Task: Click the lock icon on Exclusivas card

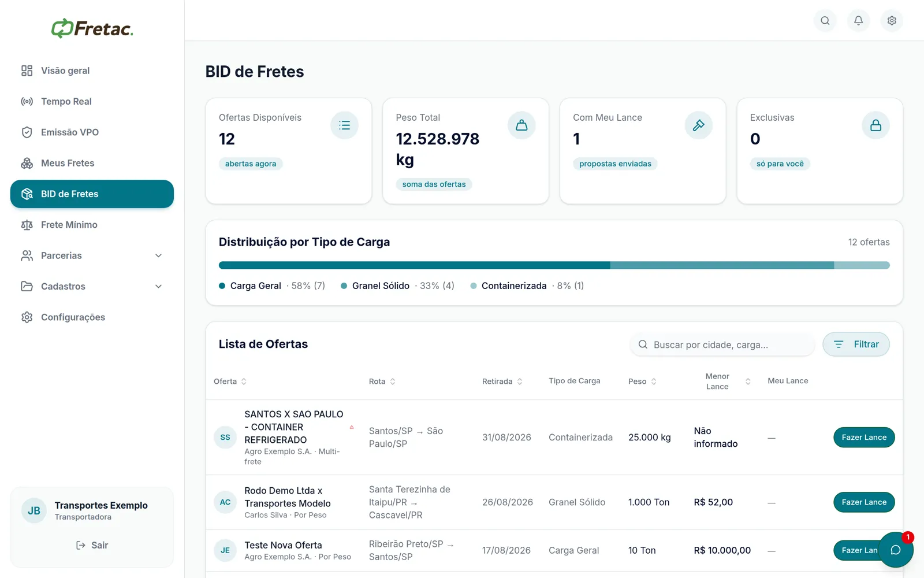Action: click(x=876, y=125)
